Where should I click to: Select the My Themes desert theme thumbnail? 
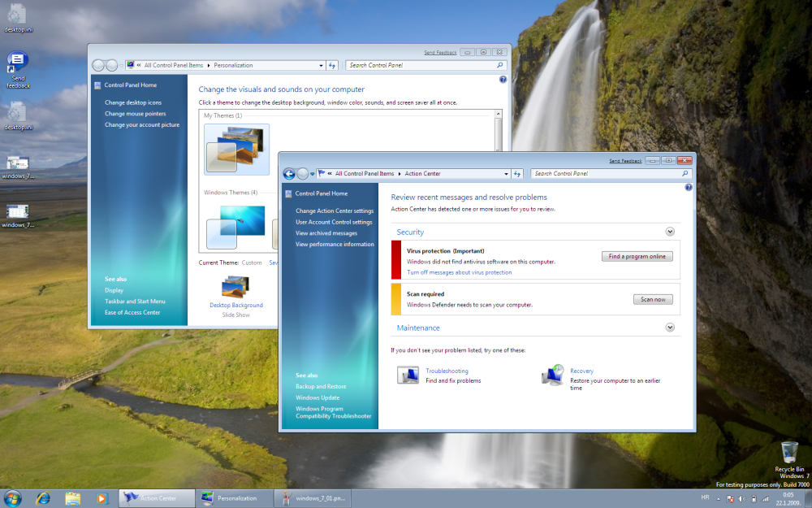coord(236,150)
